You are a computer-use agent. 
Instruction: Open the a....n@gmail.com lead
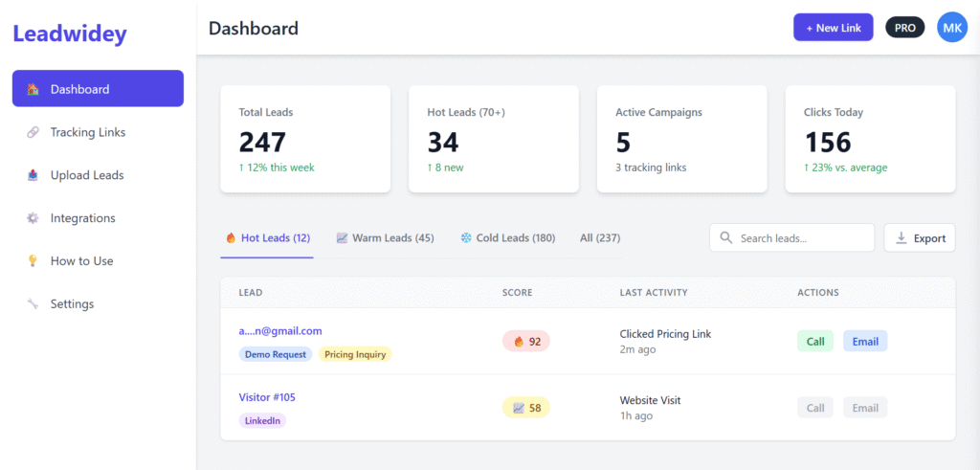click(x=280, y=331)
